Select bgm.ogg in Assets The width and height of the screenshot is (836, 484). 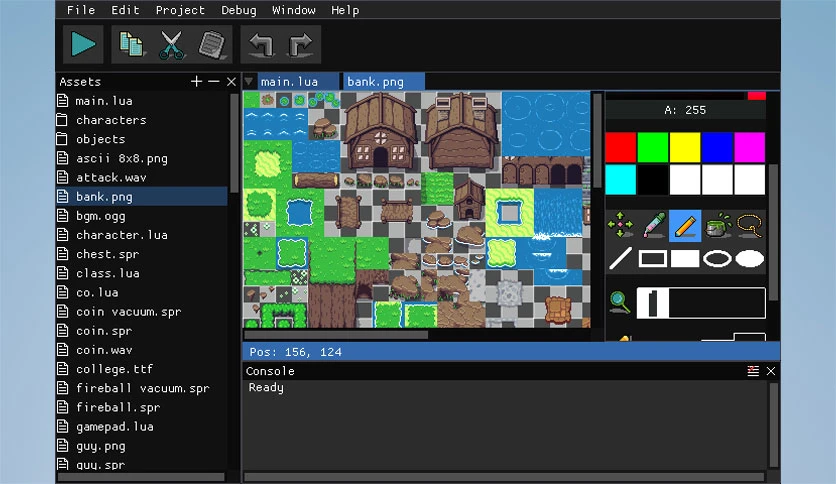coord(142,216)
